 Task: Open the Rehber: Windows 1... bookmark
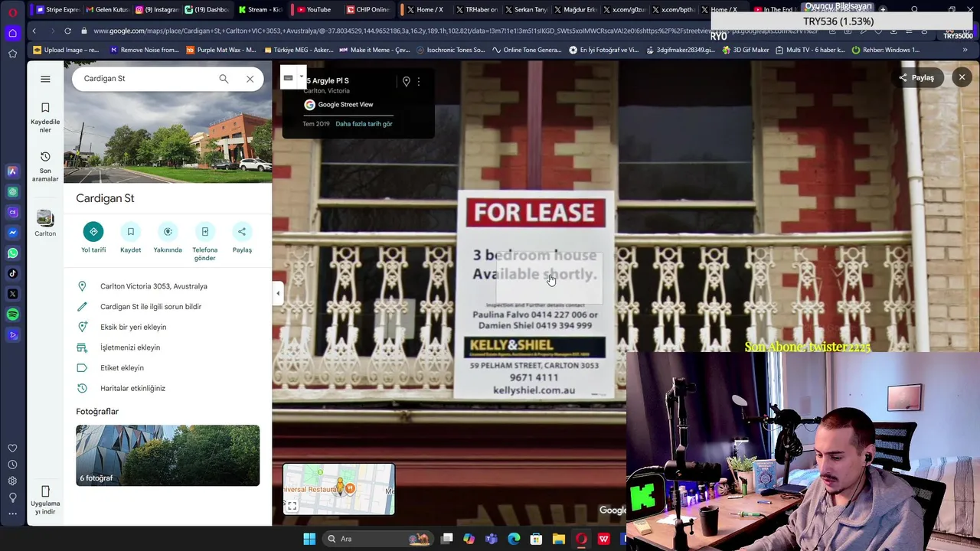pyautogui.click(x=885, y=50)
